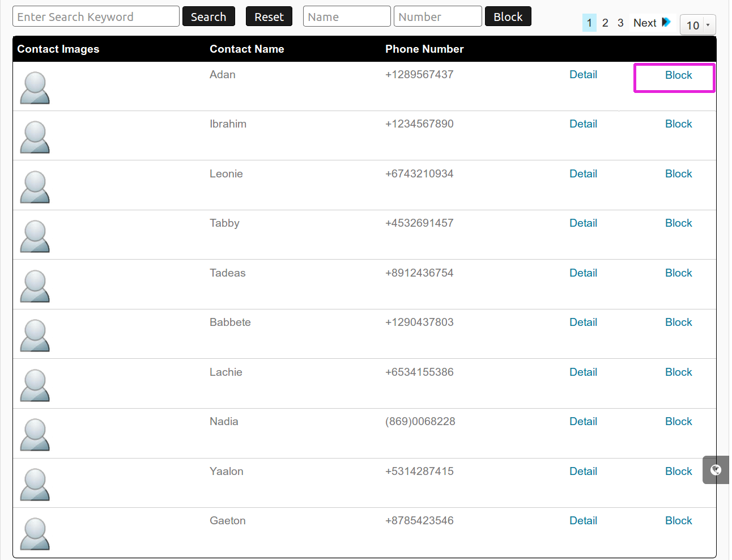Click the globe icon on right edge
Screen dimensions: 732x560
(x=716, y=470)
